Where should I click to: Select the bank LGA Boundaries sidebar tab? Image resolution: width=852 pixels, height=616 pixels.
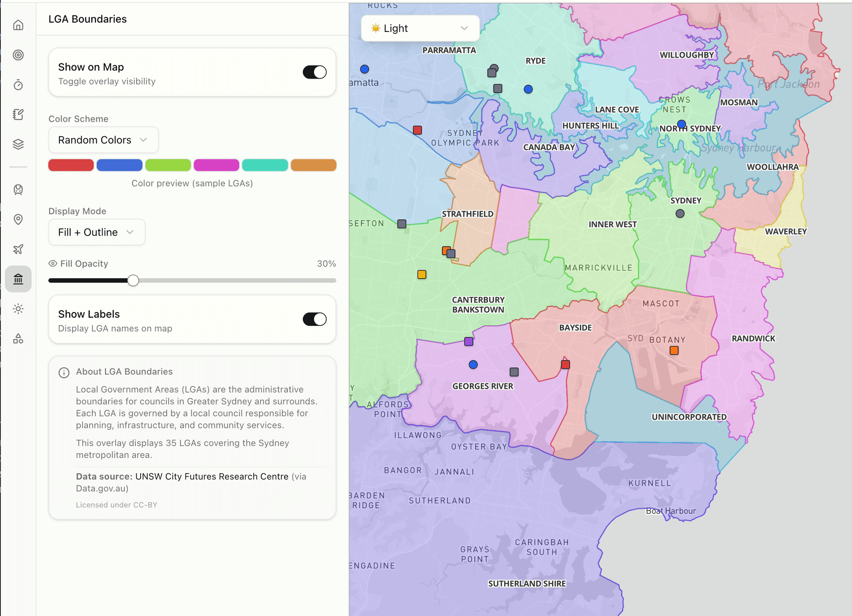[x=18, y=279]
